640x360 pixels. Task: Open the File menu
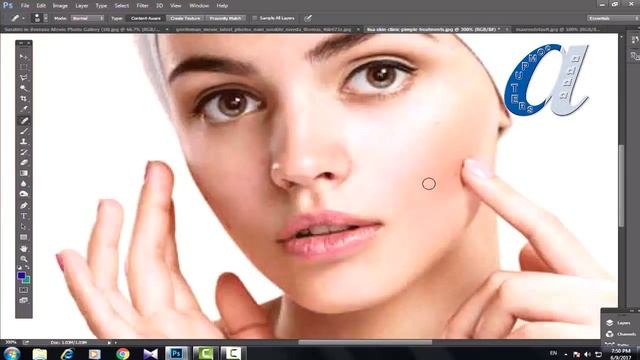25,6
